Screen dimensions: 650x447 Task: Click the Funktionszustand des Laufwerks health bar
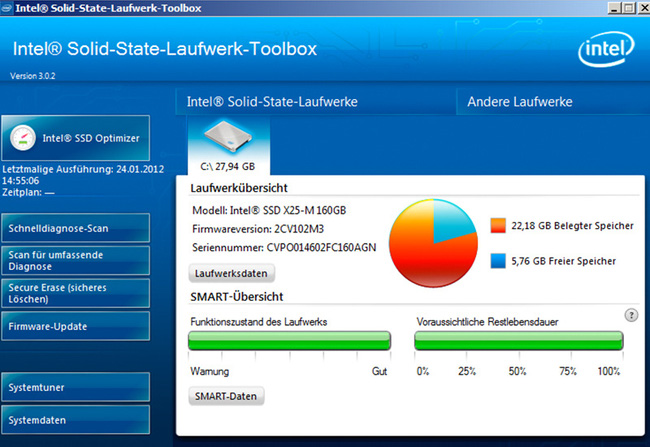click(289, 340)
